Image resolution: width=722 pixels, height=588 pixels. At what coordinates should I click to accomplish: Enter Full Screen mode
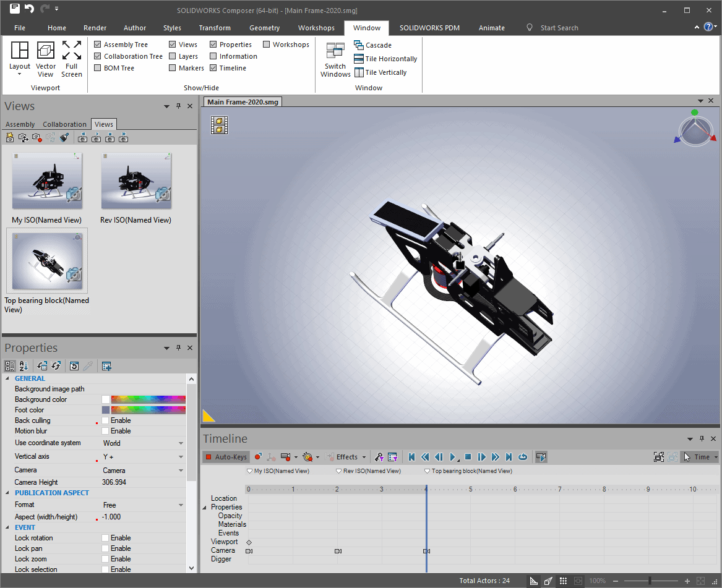[x=72, y=59]
